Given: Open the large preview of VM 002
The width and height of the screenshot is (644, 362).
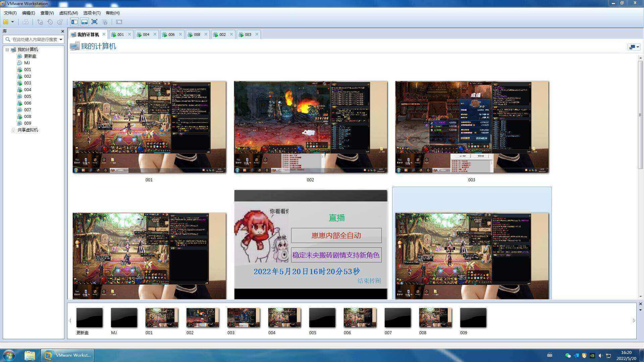Looking at the screenshot, I should click(x=311, y=127).
